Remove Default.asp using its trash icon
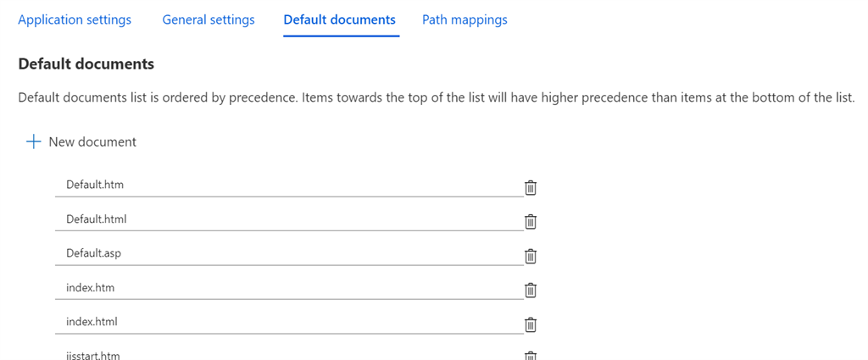The height and width of the screenshot is (360, 868). (531, 256)
